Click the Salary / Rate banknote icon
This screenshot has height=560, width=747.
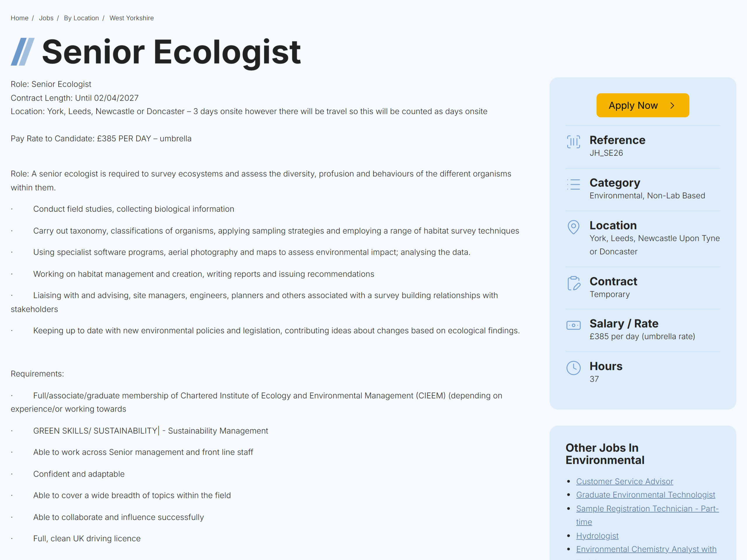[573, 325]
